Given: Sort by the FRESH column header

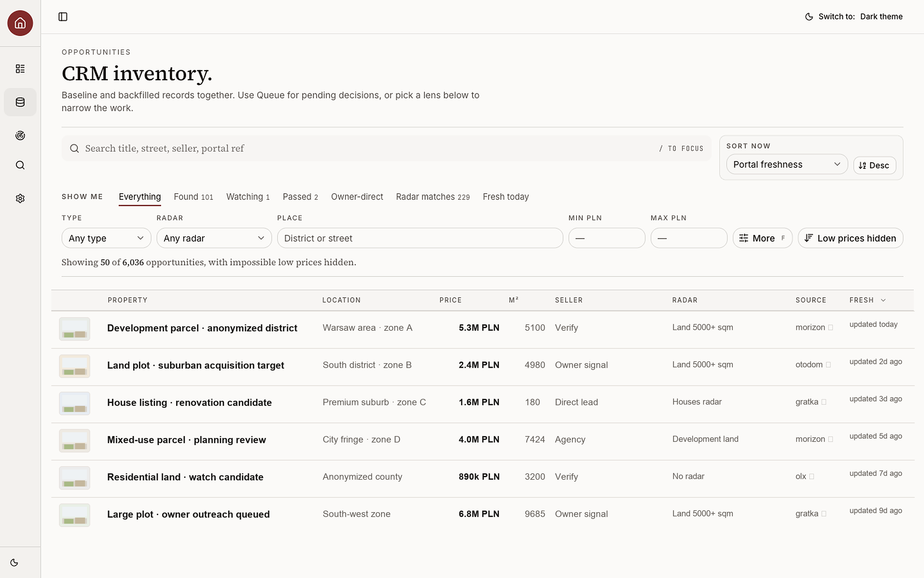Looking at the screenshot, I should tap(867, 300).
